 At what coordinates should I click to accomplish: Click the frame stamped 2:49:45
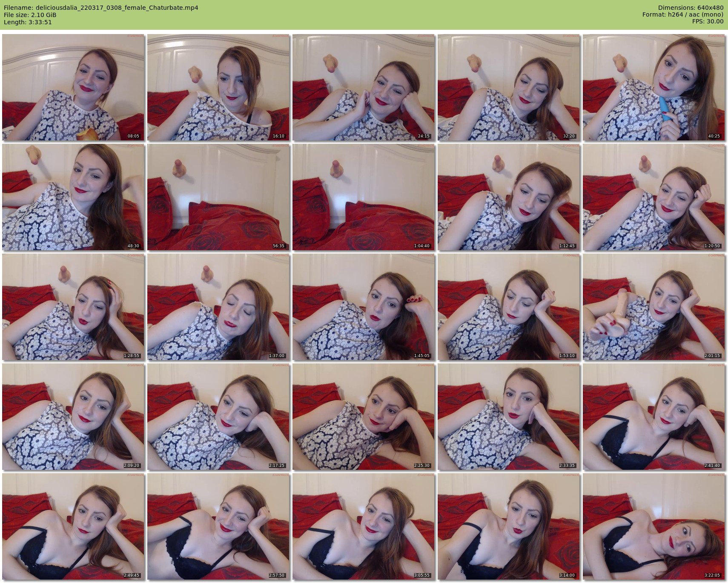[73, 526]
